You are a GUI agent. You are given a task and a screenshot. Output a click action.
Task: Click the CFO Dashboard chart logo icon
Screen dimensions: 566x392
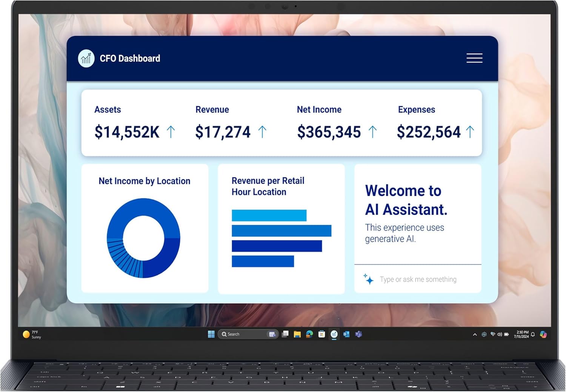point(86,58)
